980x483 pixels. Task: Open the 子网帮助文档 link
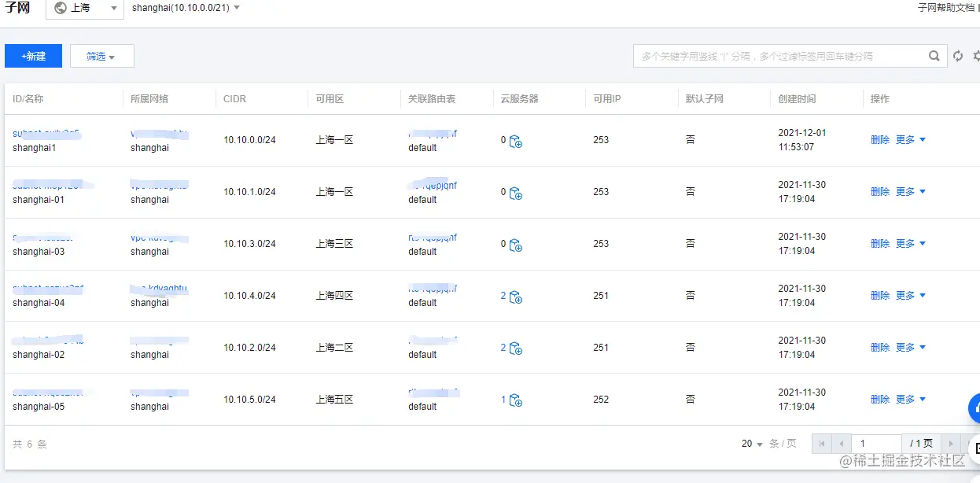click(x=946, y=8)
